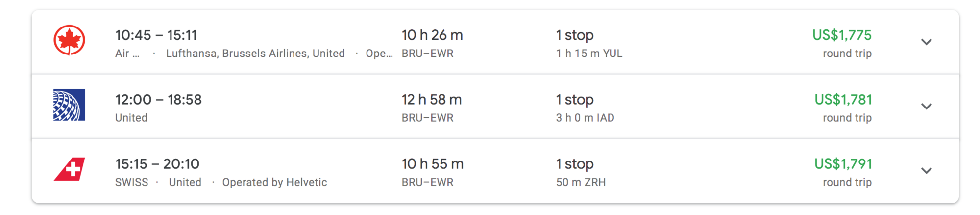
Task: Click the 10 h 26 m duration
Action: tap(432, 35)
